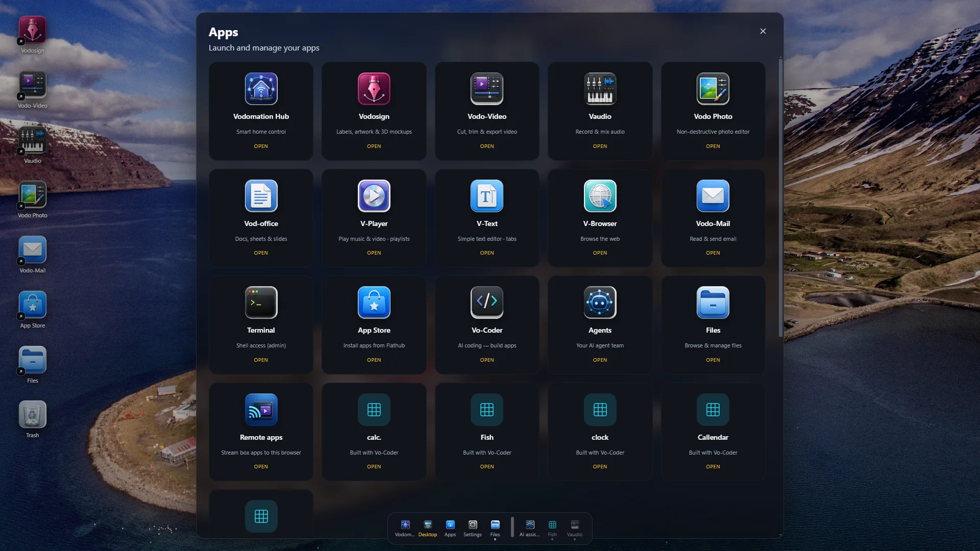Screen dimensions: 980x551
Task: Click the Vaudio icon in the dock
Action: [x=575, y=528]
